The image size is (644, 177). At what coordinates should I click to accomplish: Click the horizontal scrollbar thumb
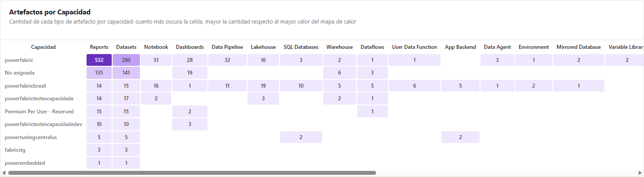pyautogui.click(x=192, y=173)
